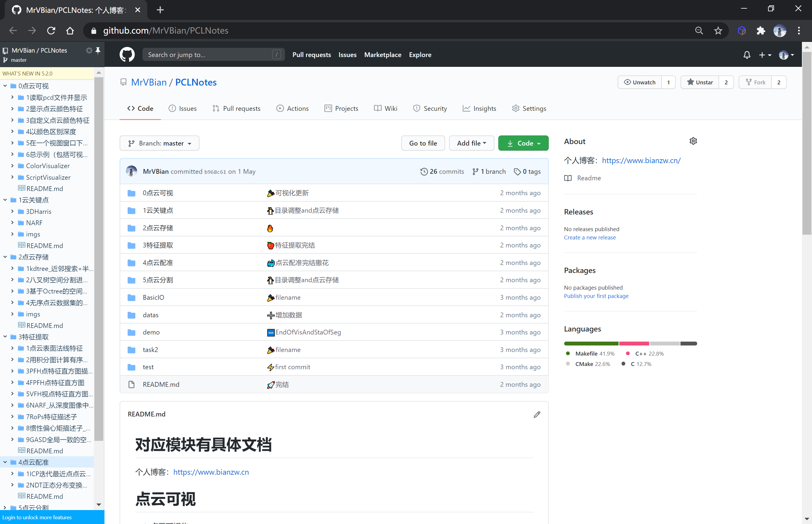
Task: Open the repository Settings tab
Action: [x=529, y=108]
